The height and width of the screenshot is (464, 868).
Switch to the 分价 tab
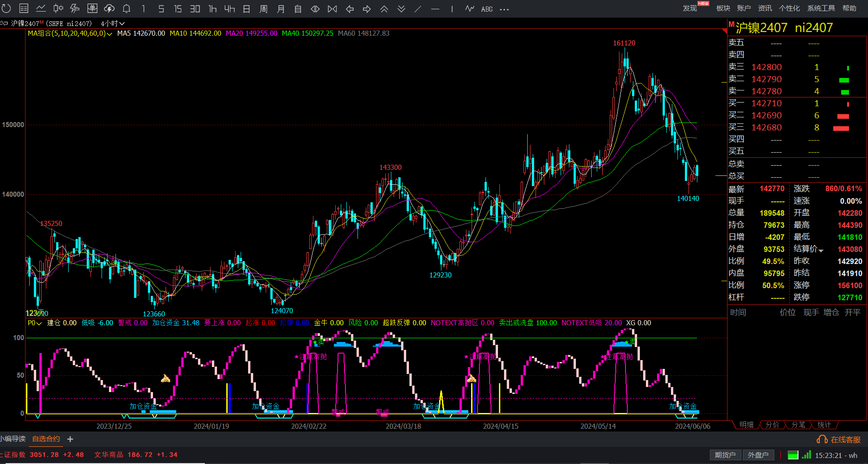[772, 425]
